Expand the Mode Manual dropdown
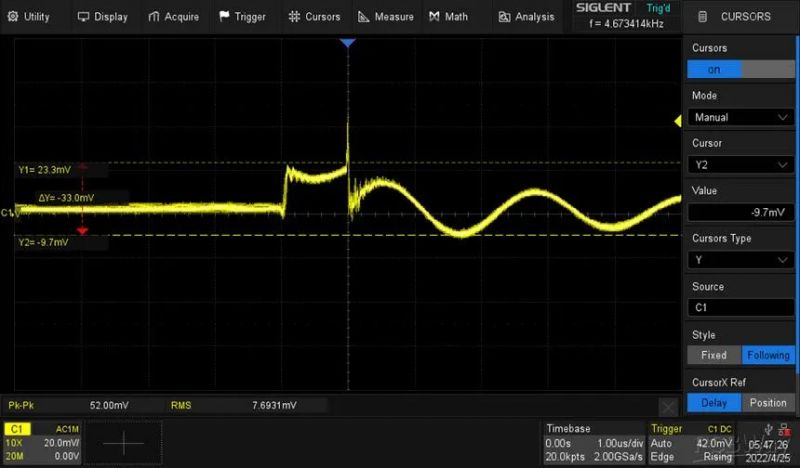The width and height of the screenshot is (800, 468). coord(741,117)
